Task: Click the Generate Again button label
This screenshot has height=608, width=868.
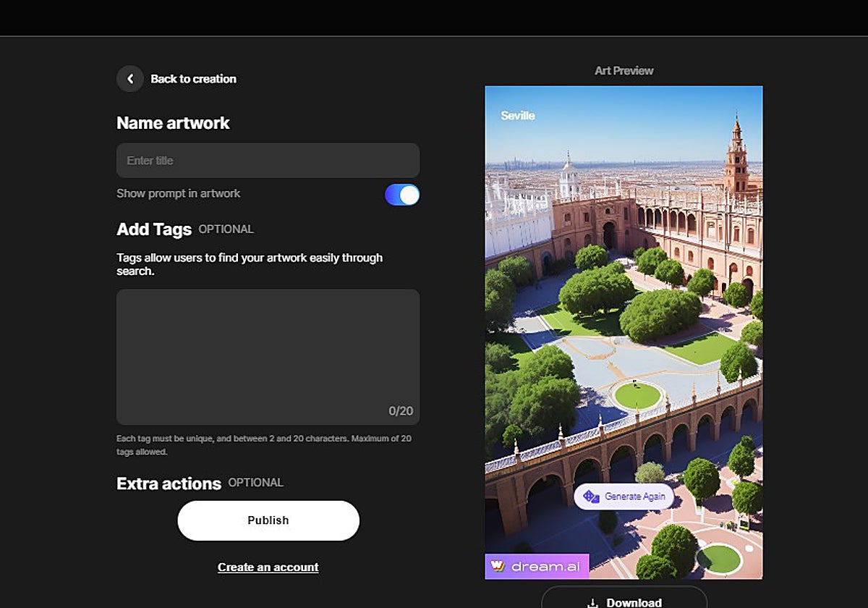Action: click(x=634, y=497)
